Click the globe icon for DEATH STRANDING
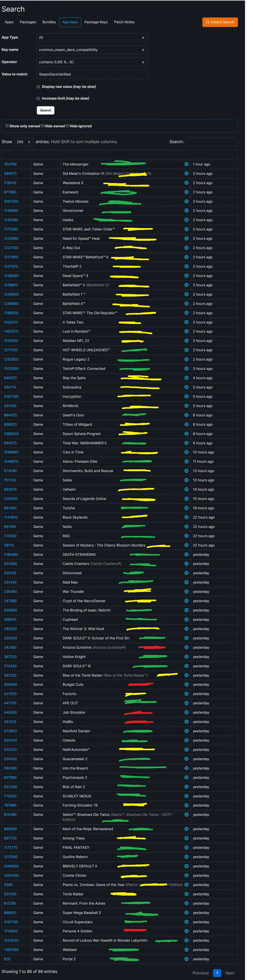The height and width of the screenshot is (980, 253). click(x=186, y=554)
